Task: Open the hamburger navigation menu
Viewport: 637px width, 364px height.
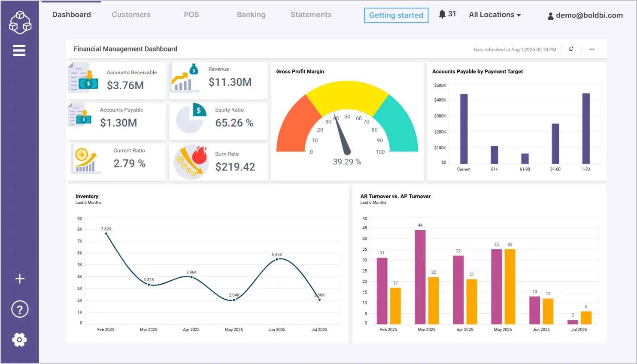Action: [x=19, y=50]
